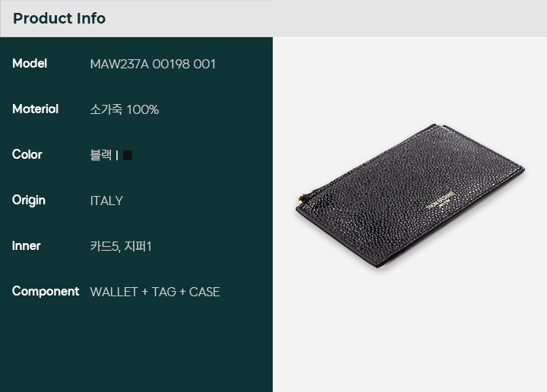Select the ITALY origin value

pyautogui.click(x=106, y=201)
